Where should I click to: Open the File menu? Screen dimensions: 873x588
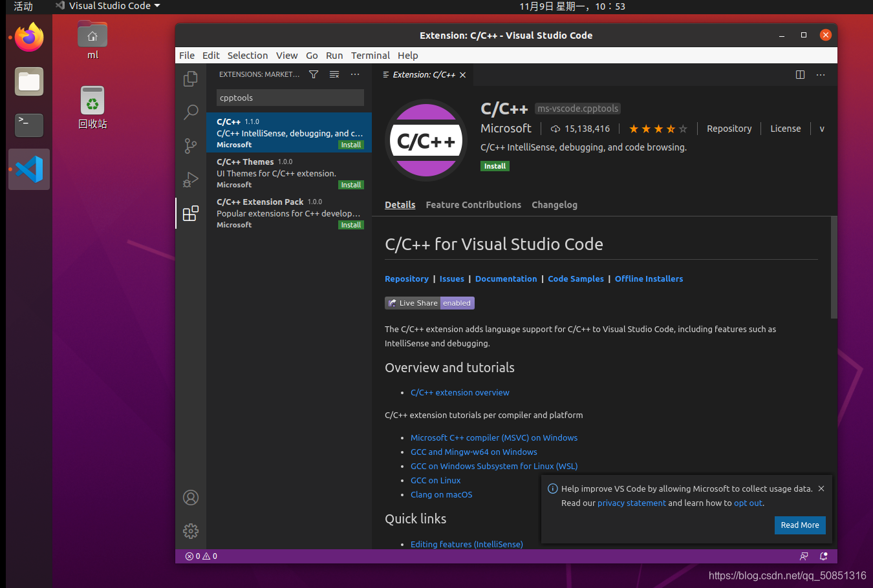pyautogui.click(x=187, y=56)
